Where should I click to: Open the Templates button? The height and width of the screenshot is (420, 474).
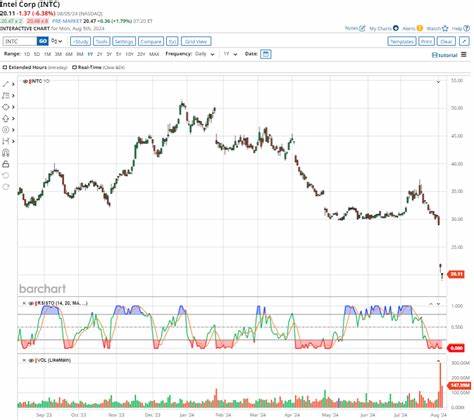tap(402, 41)
